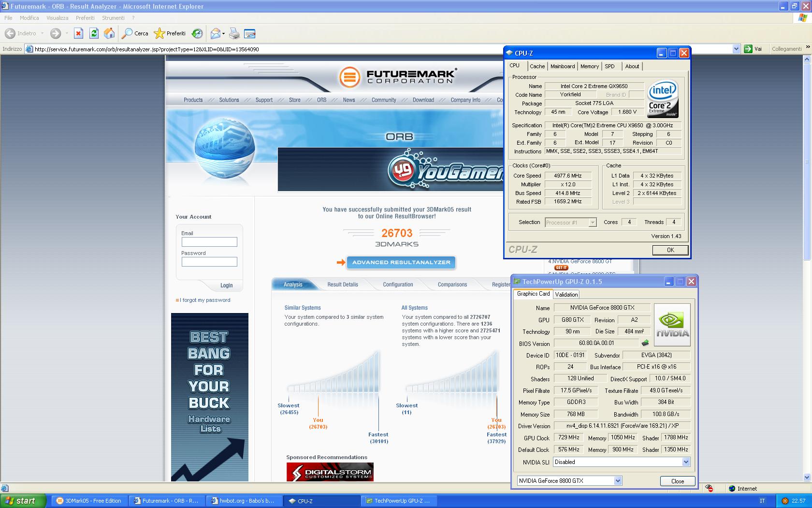Open the Memory tab in CPU-Z
Viewport: 812px width, 508px height.
tap(590, 66)
